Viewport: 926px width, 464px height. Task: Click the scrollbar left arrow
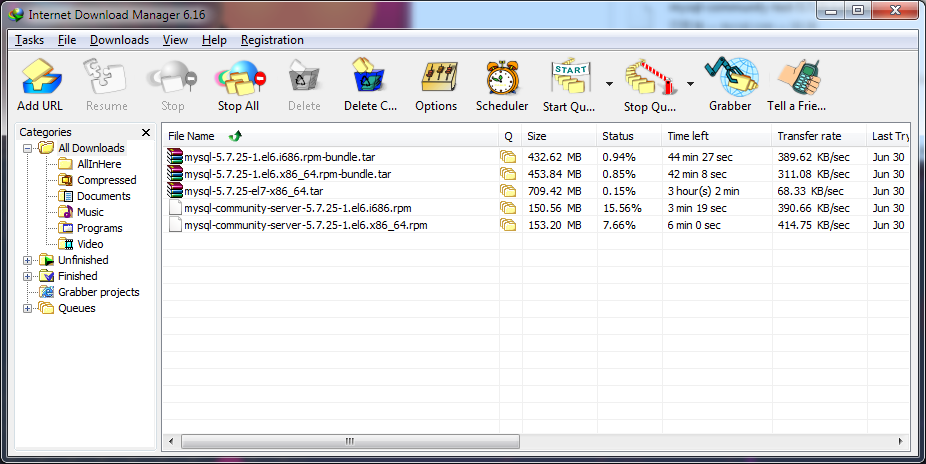[171, 442]
